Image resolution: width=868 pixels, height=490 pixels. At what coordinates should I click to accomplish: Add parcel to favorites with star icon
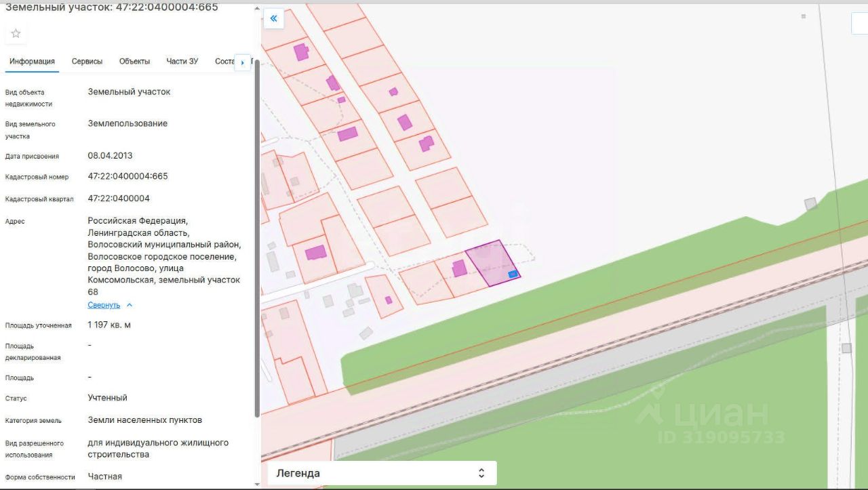pyautogui.click(x=16, y=33)
